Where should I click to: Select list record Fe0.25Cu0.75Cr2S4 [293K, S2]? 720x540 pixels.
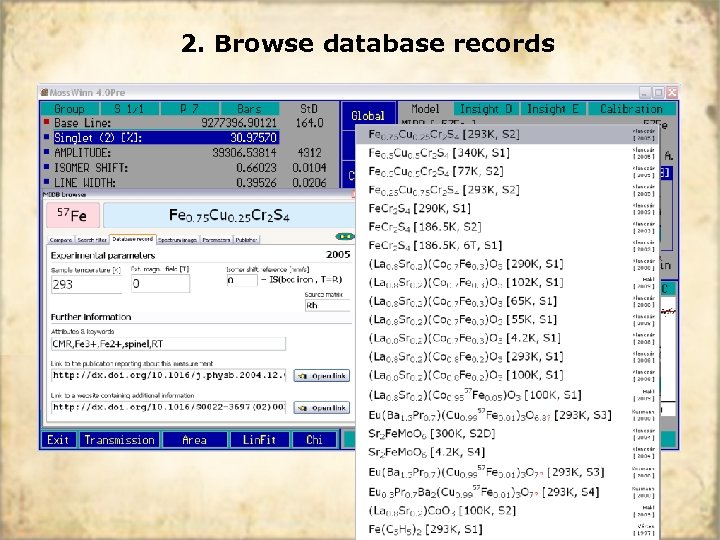(x=507, y=190)
